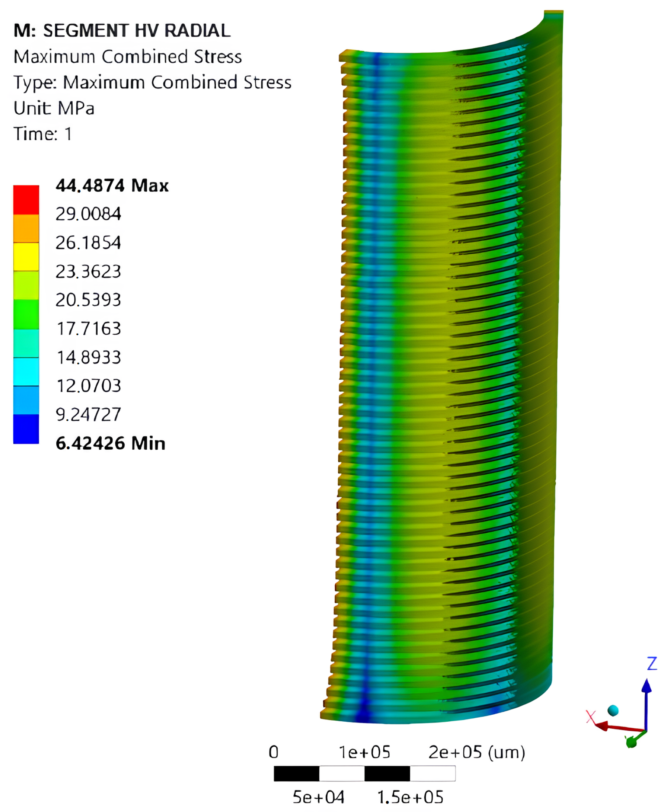Screen dimensions: 662x812
Task: Click the '5e+04' scale label
Action: pos(318,798)
